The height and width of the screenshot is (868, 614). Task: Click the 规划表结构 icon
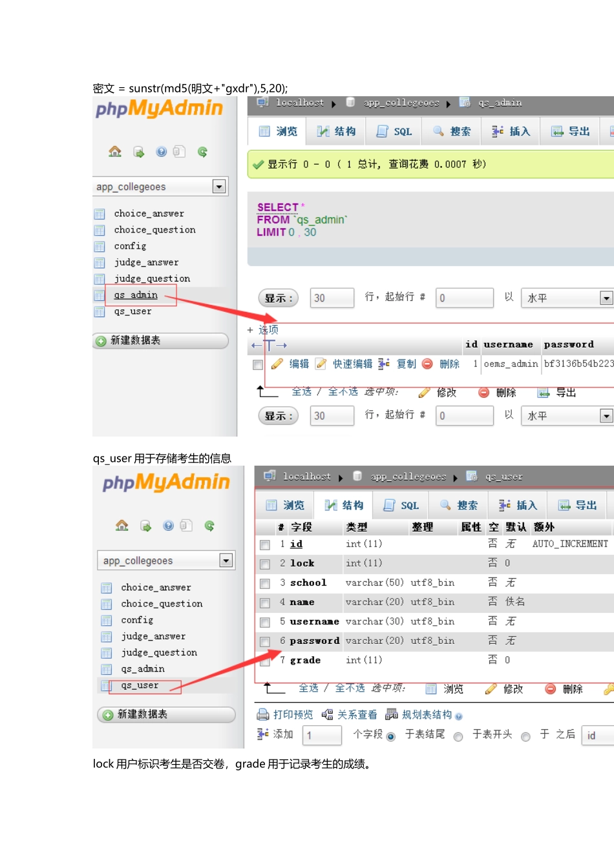pos(392,714)
